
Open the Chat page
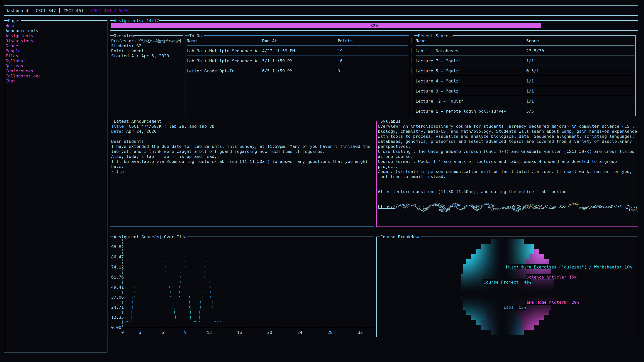(10, 81)
